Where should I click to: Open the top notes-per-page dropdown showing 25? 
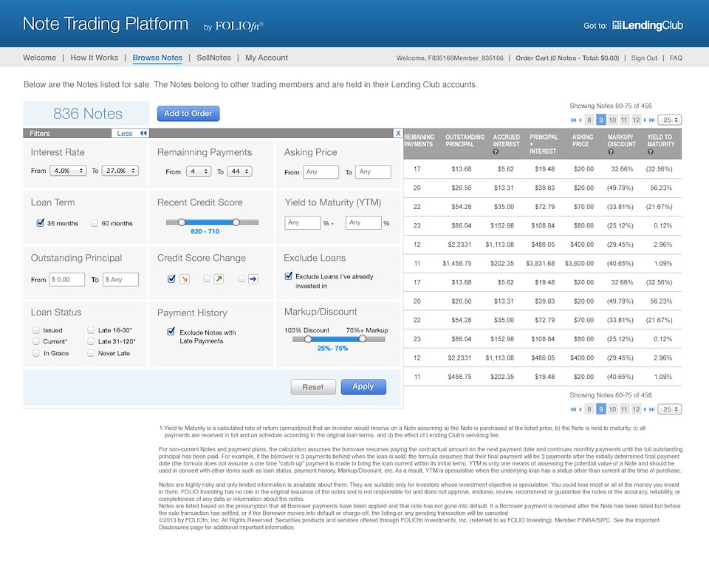[671, 120]
